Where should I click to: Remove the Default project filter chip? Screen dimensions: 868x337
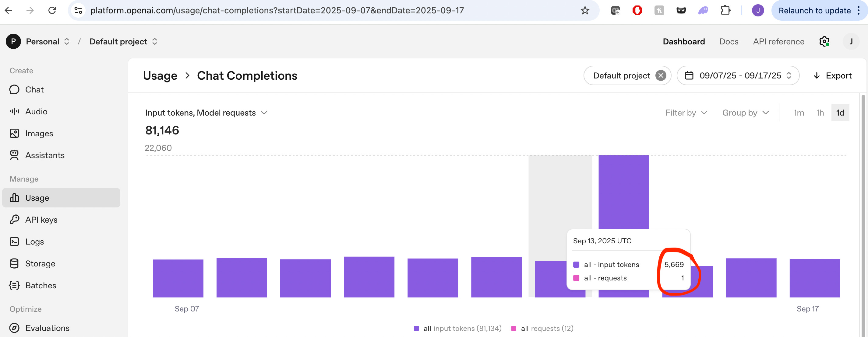[660, 75]
